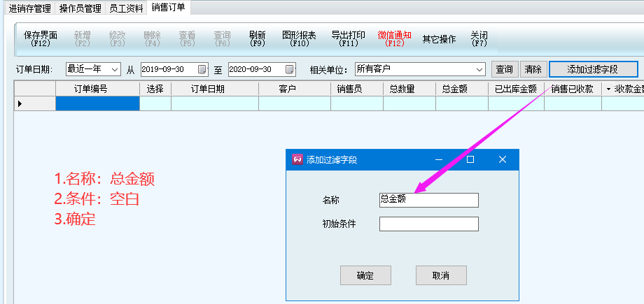Switch to the 进销存管理 tab

click(x=29, y=8)
